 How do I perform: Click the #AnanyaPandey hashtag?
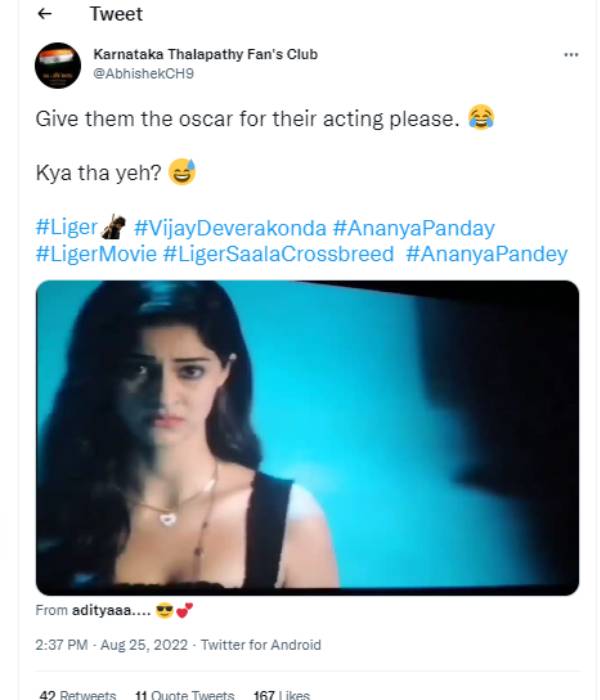click(486, 254)
